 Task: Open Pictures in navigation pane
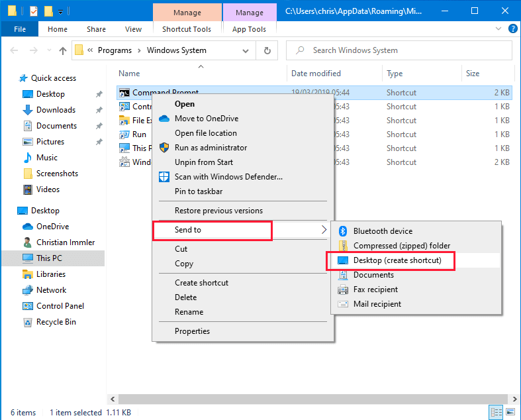(x=50, y=142)
